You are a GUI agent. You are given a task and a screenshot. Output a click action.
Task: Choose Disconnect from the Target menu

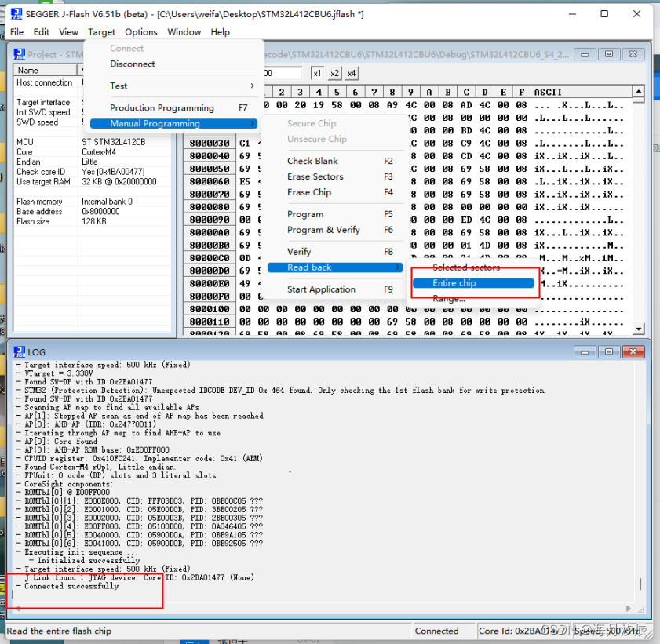pyautogui.click(x=174, y=64)
